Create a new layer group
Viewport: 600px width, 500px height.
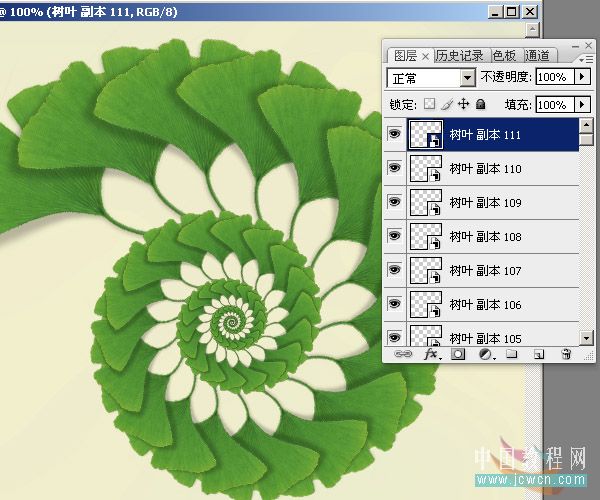pos(512,354)
